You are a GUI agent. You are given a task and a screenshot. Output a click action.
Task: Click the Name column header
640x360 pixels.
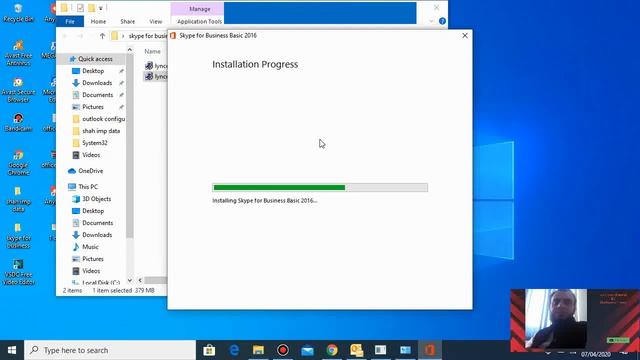click(x=152, y=51)
